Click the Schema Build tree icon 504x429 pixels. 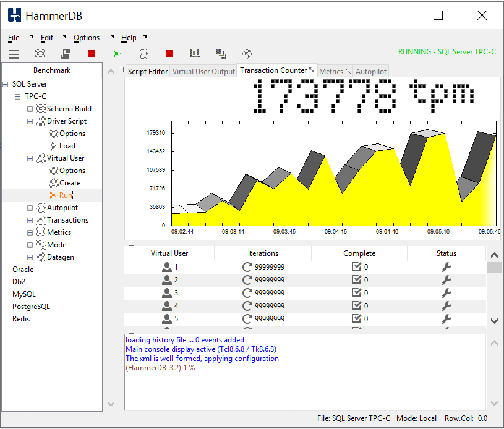click(41, 109)
